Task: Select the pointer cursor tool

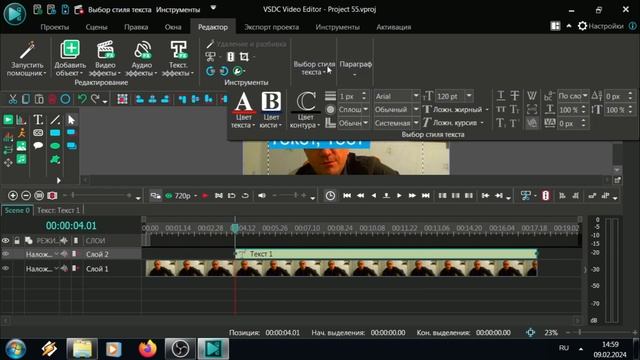Action: [x=71, y=120]
